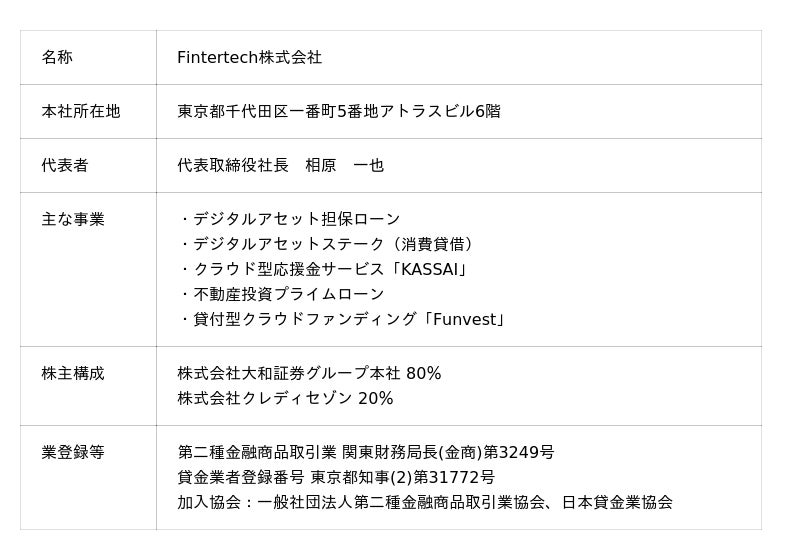Image resolution: width=800 pixels, height=560 pixels.
Task: Click the 代表取締役社長 相原 一也 text
Action: point(280,166)
